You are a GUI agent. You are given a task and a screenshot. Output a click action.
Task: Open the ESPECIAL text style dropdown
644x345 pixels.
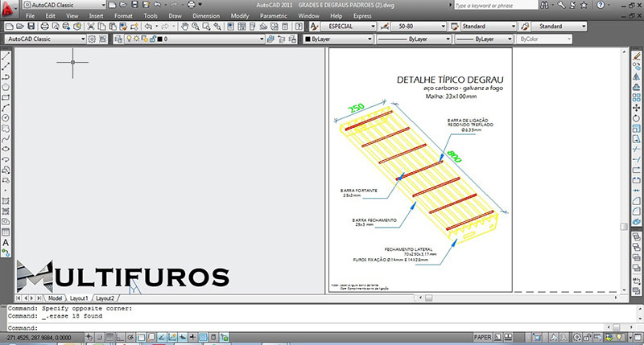pyautogui.click(x=349, y=27)
